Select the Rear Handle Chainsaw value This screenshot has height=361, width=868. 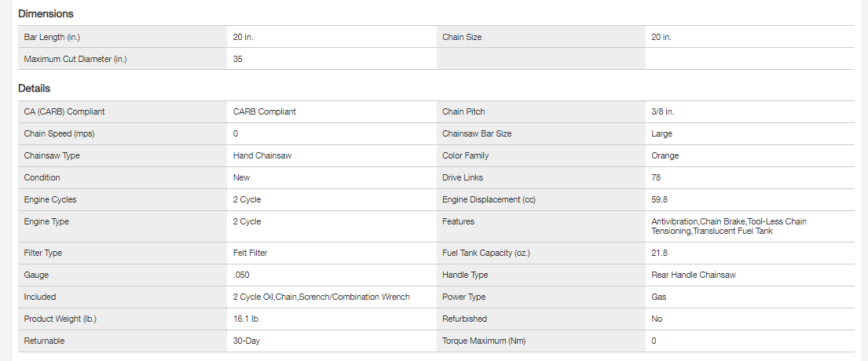point(694,275)
